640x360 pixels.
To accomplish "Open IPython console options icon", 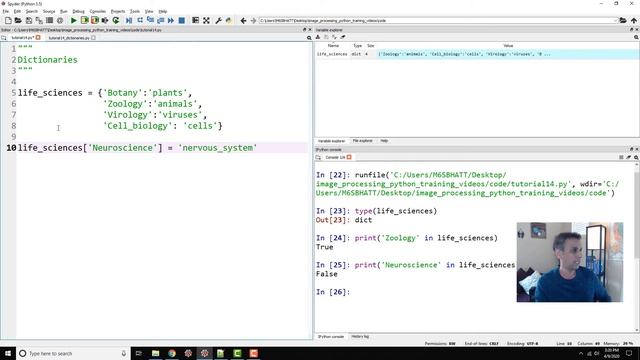I will [x=621, y=157].
